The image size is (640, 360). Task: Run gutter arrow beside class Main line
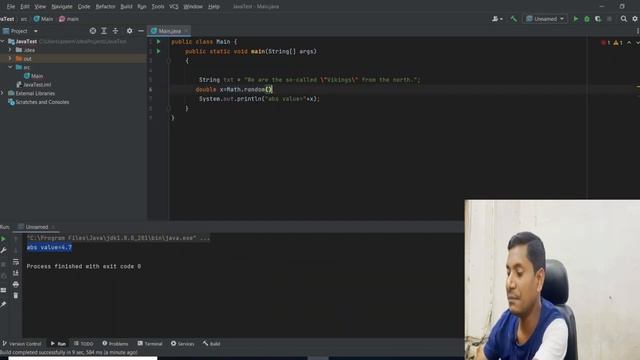[158, 42]
